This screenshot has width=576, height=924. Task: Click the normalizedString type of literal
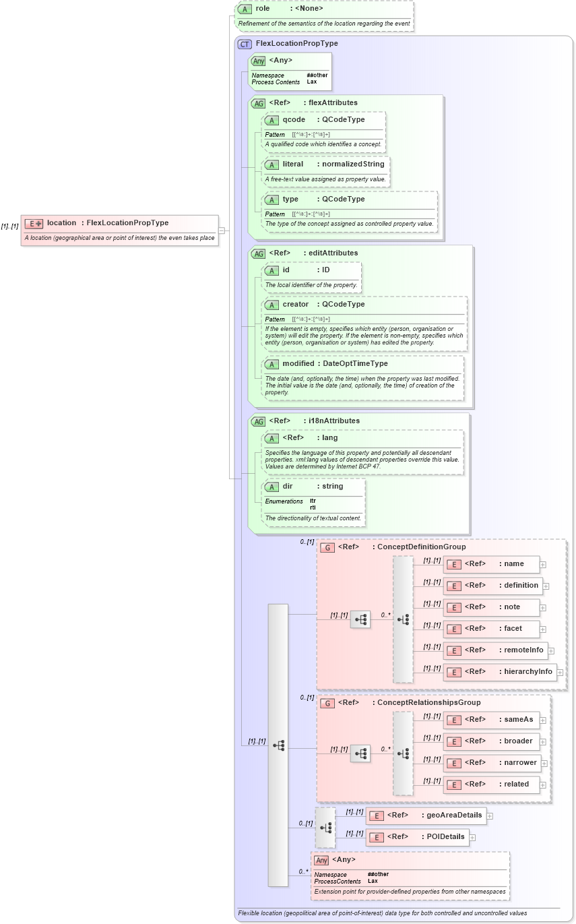(353, 164)
